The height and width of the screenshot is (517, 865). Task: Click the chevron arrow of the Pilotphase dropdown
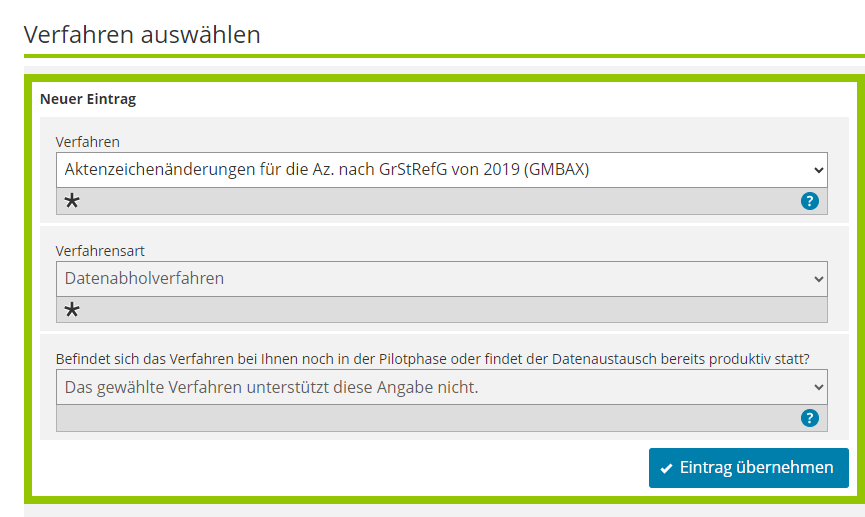click(x=819, y=386)
